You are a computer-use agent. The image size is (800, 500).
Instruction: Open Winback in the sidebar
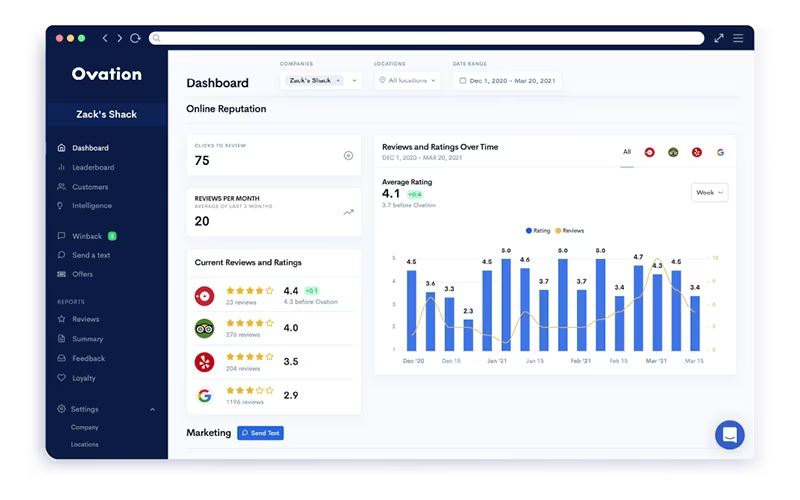tap(87, 236)
